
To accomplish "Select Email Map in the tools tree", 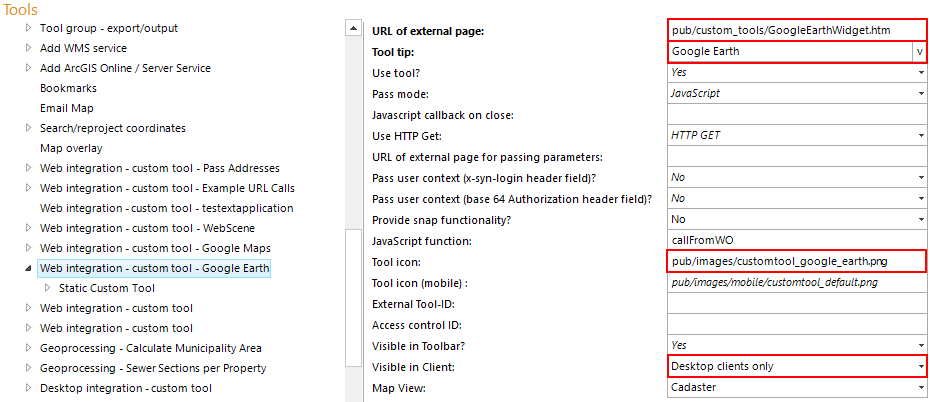I will (x=66, y=108).
